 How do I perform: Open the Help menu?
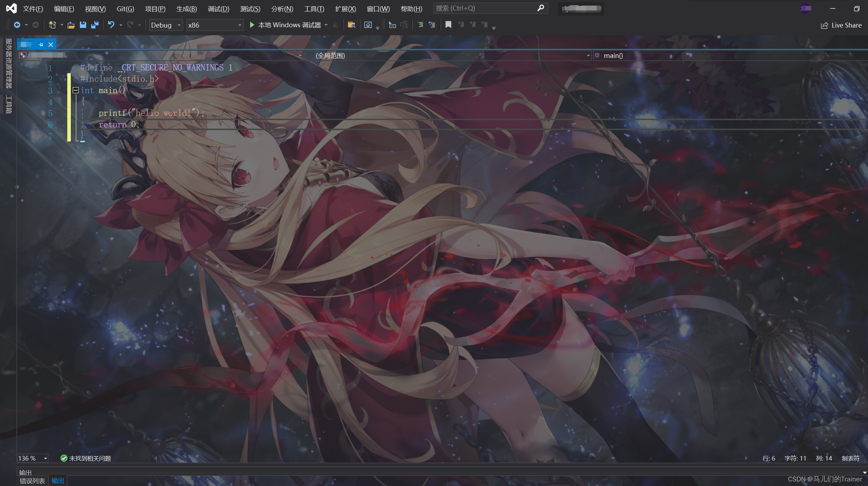pos(411,9)
